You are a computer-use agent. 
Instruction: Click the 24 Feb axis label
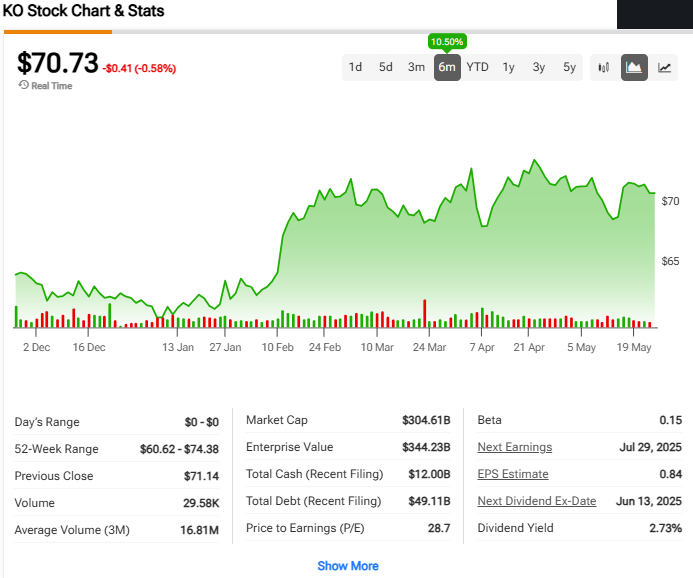(x=325, y=347)
